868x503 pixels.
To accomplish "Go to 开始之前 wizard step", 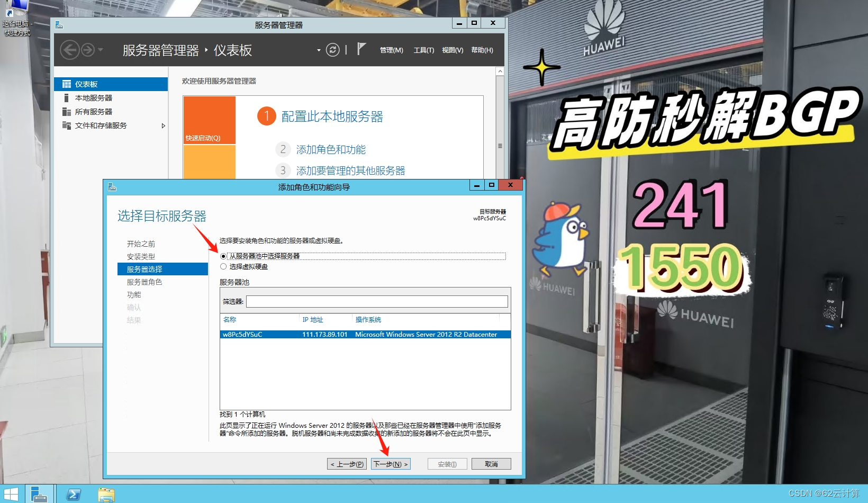I will click(141, 244).
